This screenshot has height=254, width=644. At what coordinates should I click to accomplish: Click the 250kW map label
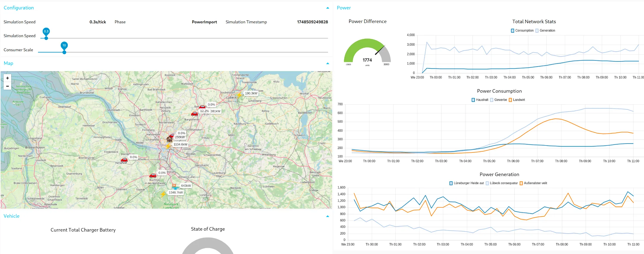pyautogui.click(x=180, y=137)
